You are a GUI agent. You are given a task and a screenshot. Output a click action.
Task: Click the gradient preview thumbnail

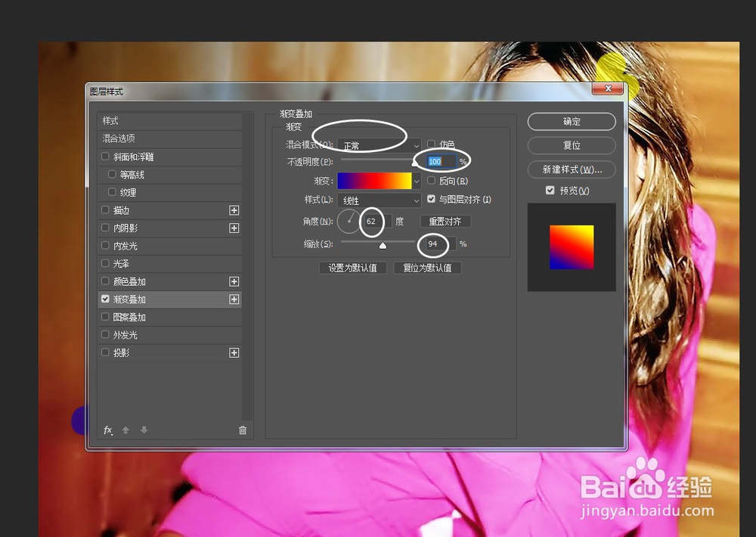(572, 247)
